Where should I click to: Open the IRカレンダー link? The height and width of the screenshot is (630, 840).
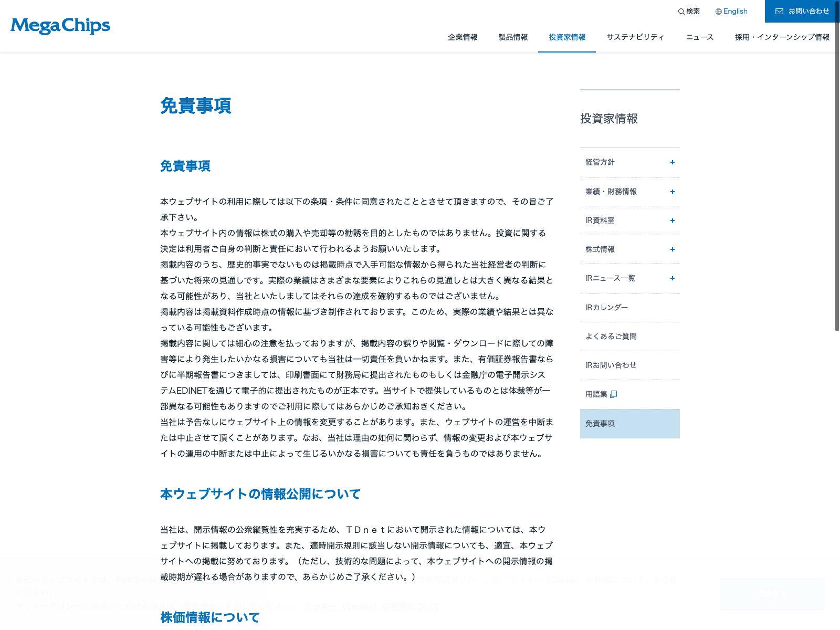(606, 308)
